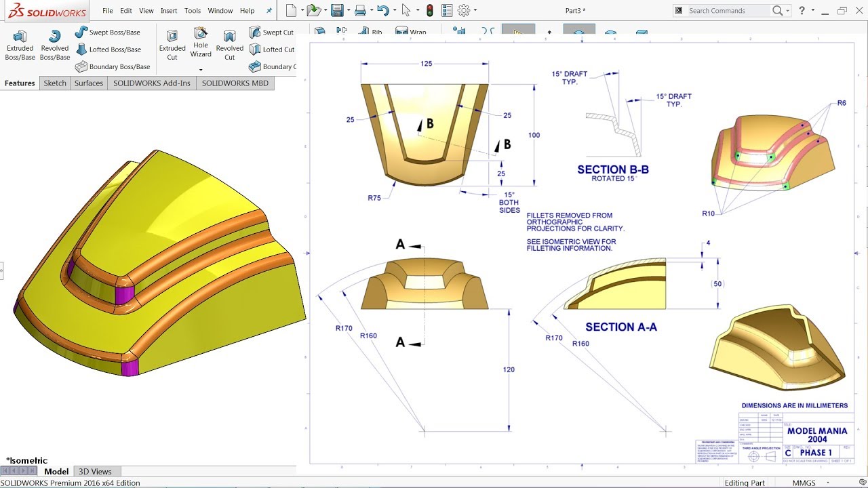Open the Tools menu
Image resolution: width=868 pixels, height=488 pixels.
(193, 11)
